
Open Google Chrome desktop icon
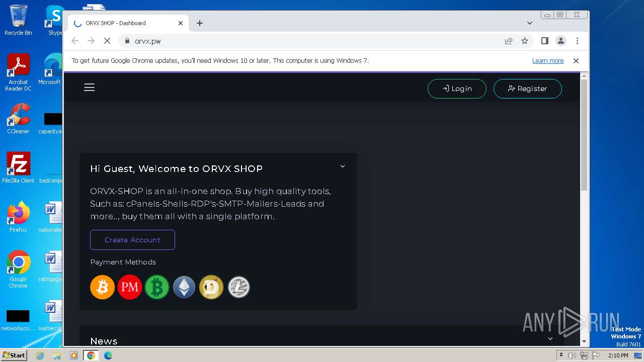coord(18,269)
